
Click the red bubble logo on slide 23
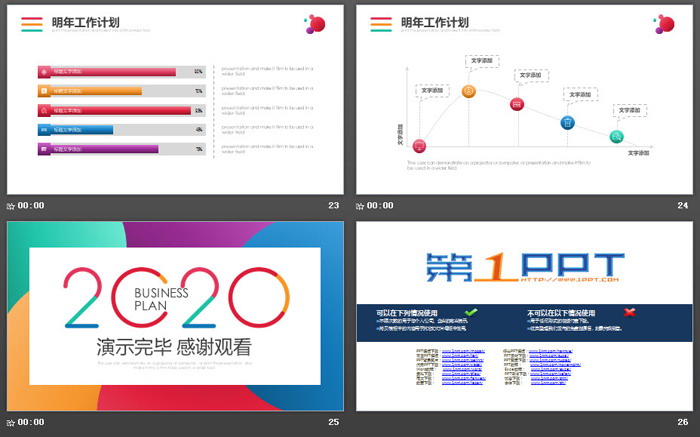click(x=315, y=24)
